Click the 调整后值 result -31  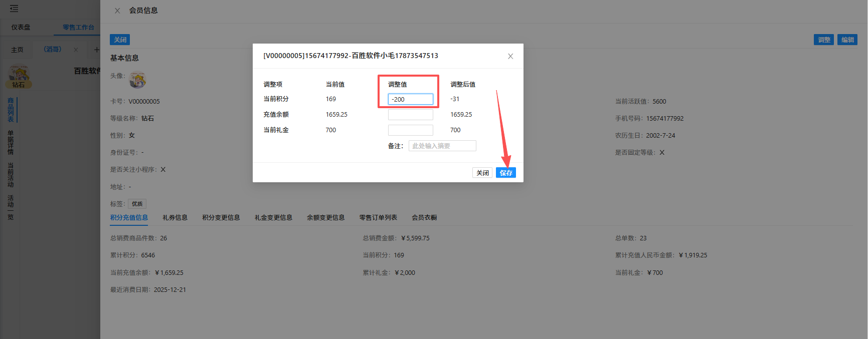(455, 99)
